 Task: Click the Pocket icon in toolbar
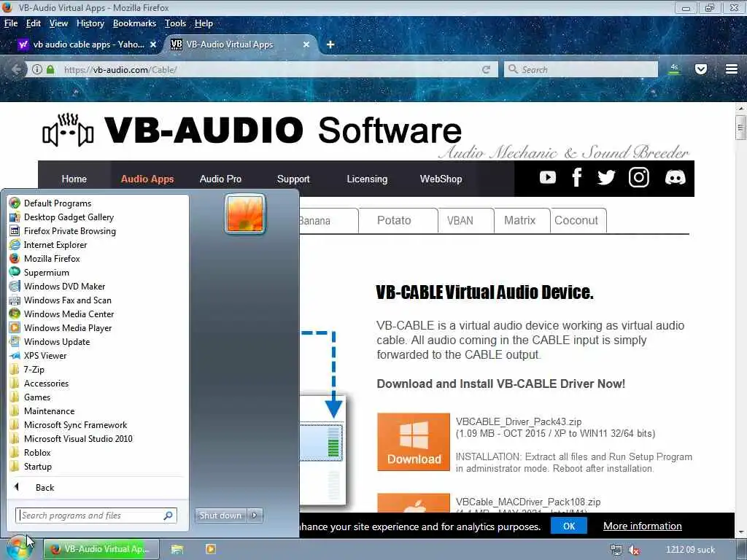(x=701, y=69)
